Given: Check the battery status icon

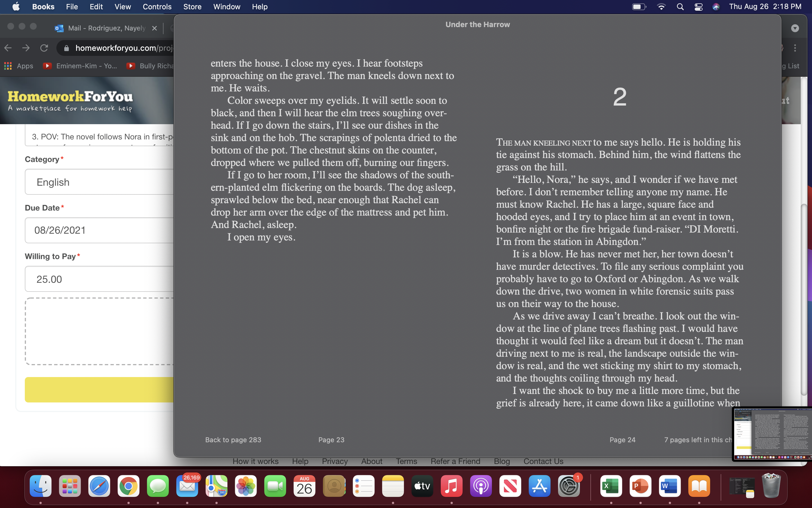Looking at the screenshot, I should point(639,7).
